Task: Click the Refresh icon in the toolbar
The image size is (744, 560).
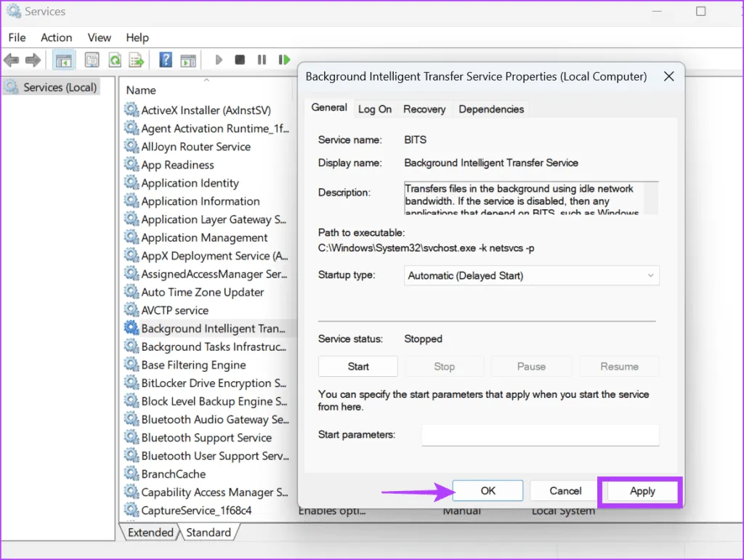Action: [x=114, y=60]
